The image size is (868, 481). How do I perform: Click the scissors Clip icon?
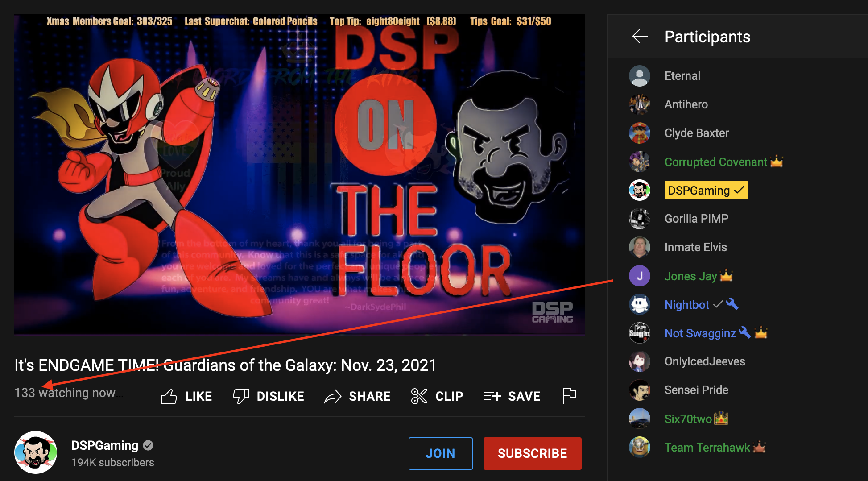419,396
